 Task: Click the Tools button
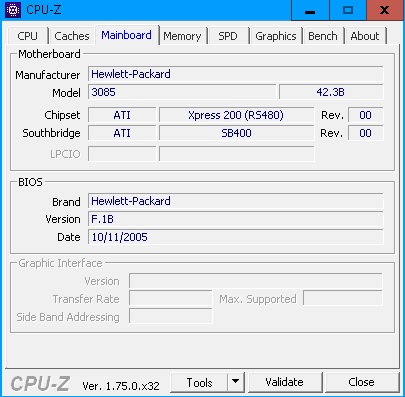click(x=199, y=382)
